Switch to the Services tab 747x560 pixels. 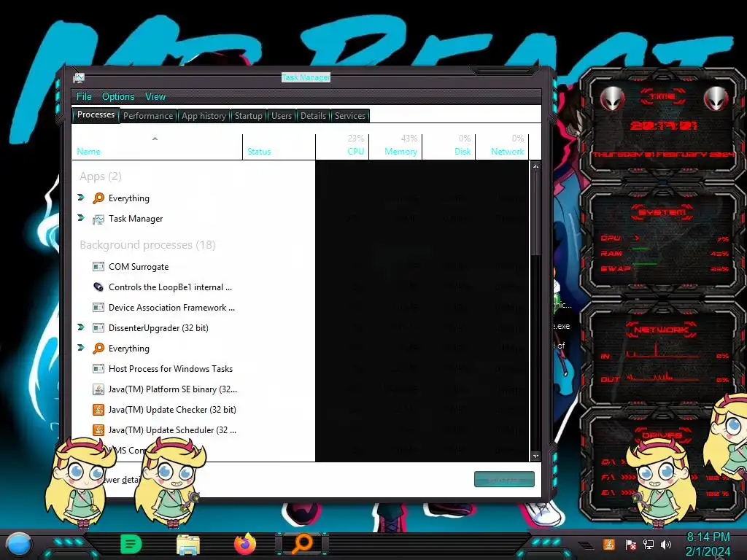(349, 116)
